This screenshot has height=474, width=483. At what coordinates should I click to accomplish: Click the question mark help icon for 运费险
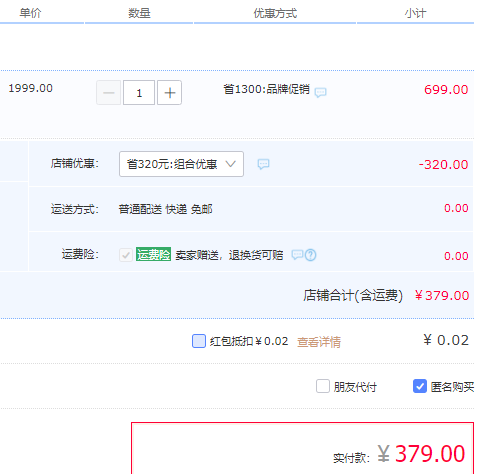click(310, 255)
